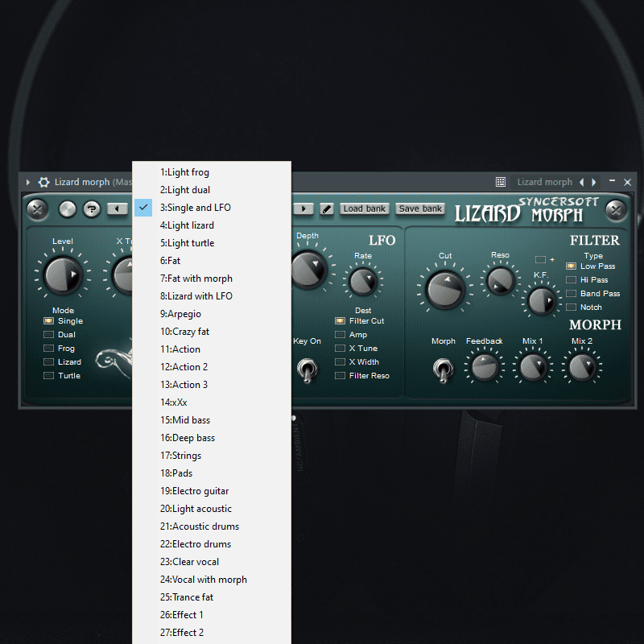This screenshot has height=644, width=644.
Task: Adjust the filter Cut knob
Action: click(x=445, y=290)
